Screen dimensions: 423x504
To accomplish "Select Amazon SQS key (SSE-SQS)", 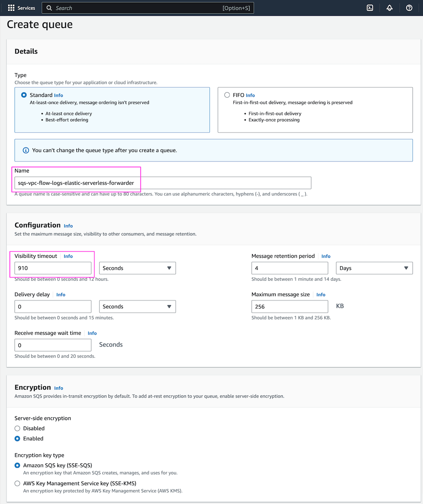I will (17, 465).
